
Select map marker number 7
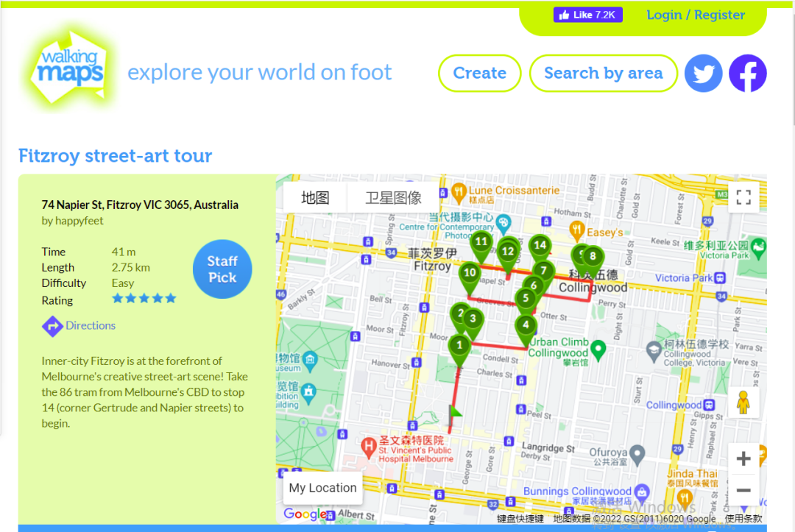coord(543,273)
